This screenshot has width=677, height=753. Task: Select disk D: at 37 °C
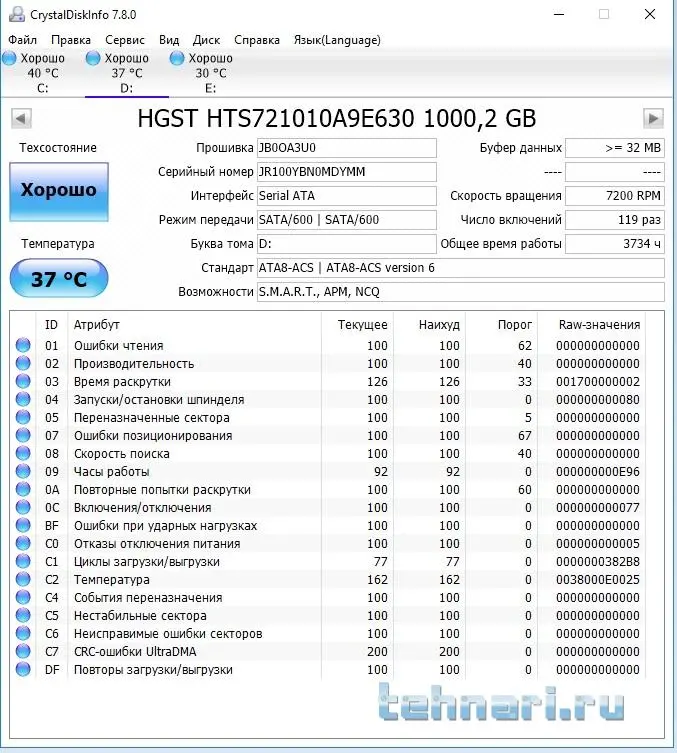coord(127,73)
